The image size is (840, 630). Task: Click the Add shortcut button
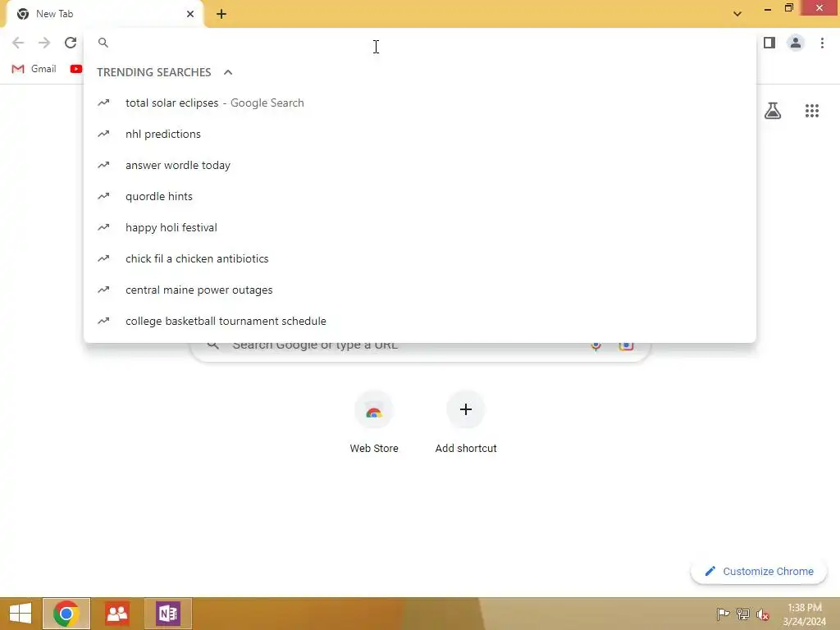coord(466,423)
